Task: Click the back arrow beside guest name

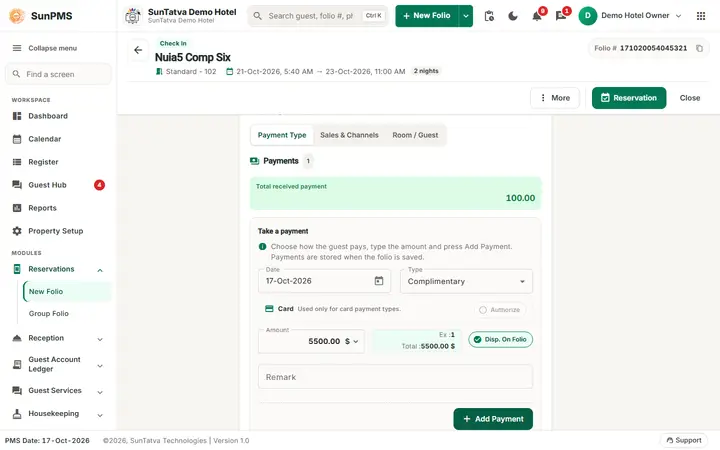Action: 138,50
